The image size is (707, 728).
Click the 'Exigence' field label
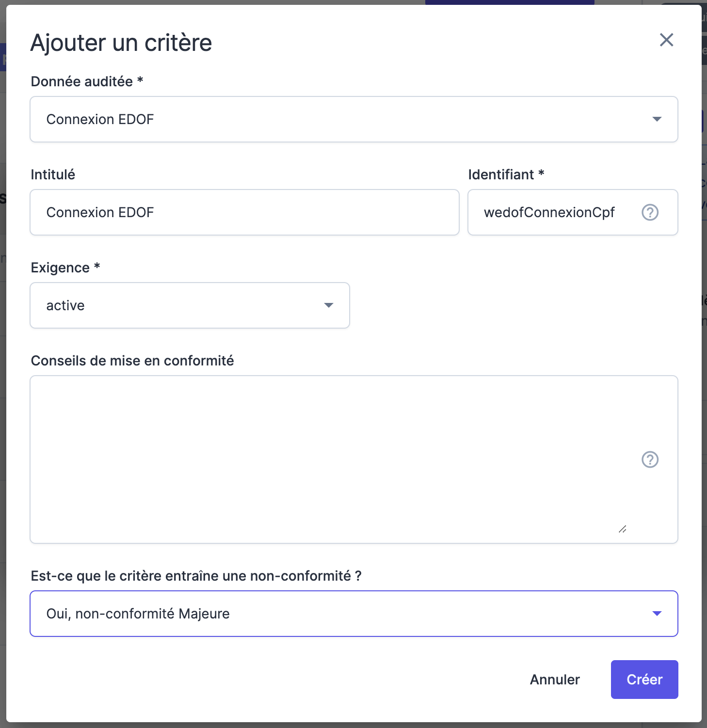click(x=60, y=268)
